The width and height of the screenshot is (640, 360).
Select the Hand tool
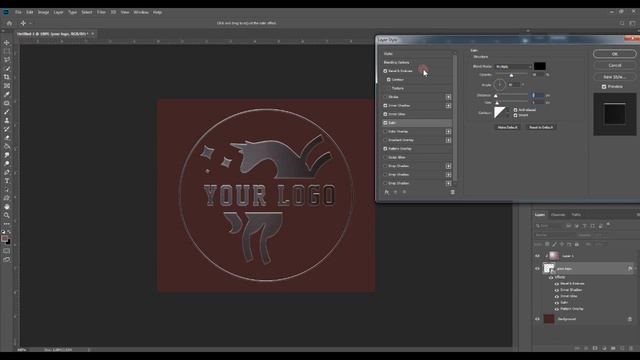(x=7, y=207)
